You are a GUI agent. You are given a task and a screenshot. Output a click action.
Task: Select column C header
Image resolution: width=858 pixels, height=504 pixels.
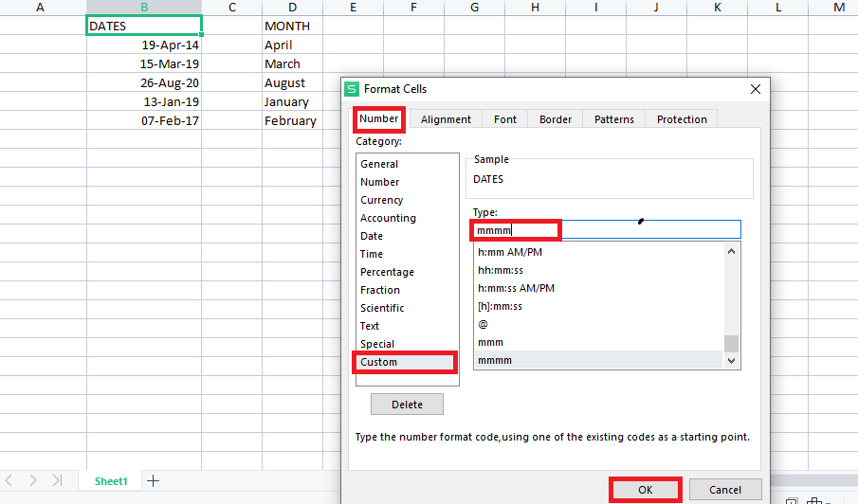tap(232, 8)
